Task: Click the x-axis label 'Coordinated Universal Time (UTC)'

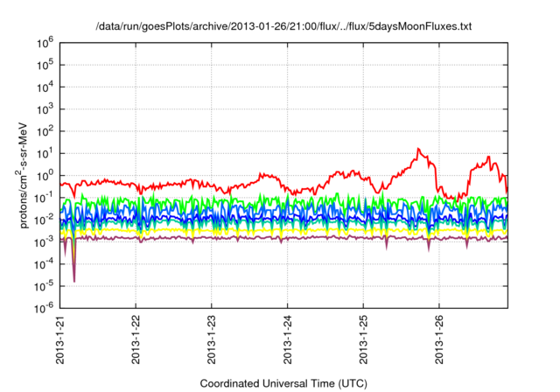Action: (283, 383)
